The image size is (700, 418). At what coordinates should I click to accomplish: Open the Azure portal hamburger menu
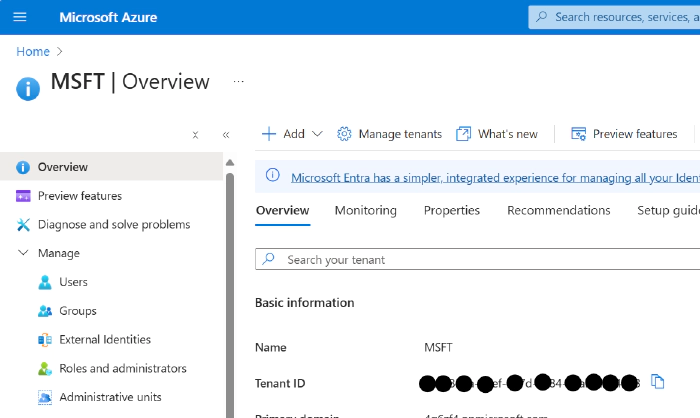(x=20, y=17)
